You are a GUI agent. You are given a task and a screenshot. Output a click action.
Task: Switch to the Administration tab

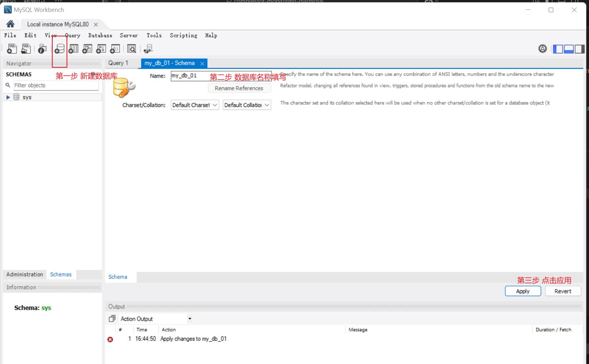click(25, 274)
